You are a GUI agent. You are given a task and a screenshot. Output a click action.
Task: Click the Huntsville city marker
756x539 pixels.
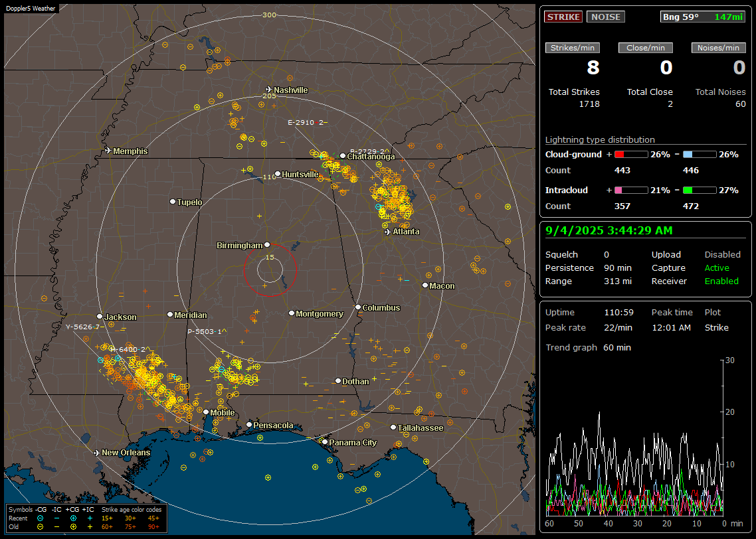tap(278, 174)
